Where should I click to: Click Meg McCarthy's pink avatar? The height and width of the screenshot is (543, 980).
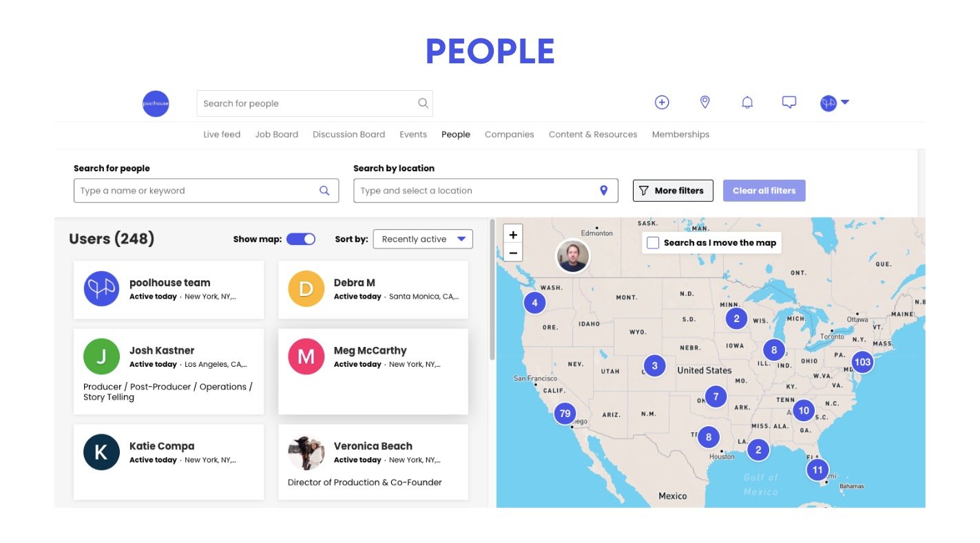point(306,356)
